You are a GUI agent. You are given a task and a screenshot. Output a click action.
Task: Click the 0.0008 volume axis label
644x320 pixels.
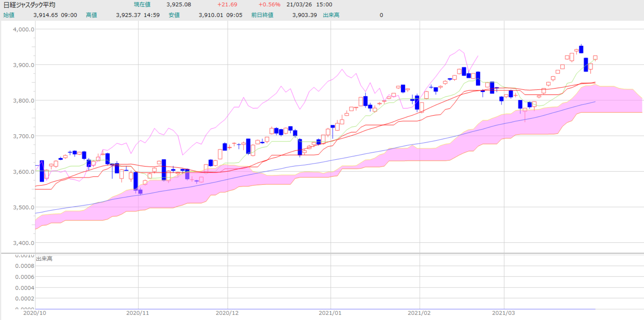[25, 266]
